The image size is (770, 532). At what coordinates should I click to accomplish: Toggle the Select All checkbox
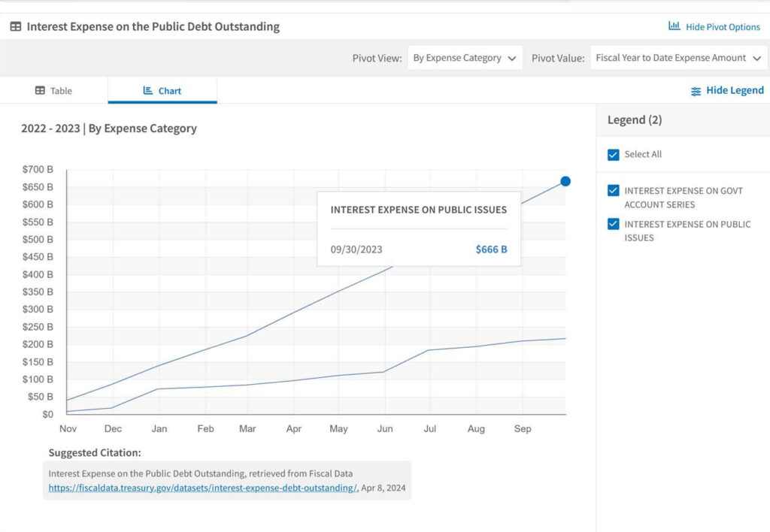point(613,154)
